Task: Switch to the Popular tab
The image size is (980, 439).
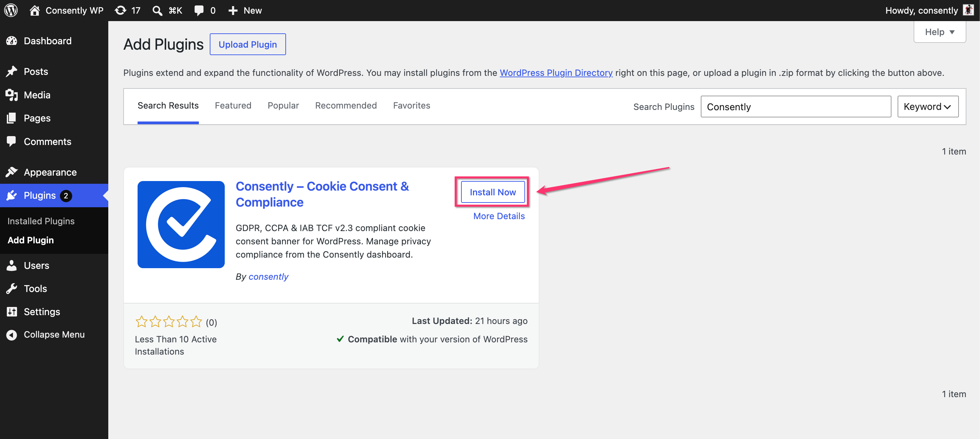Action: [x=283, y=105]
